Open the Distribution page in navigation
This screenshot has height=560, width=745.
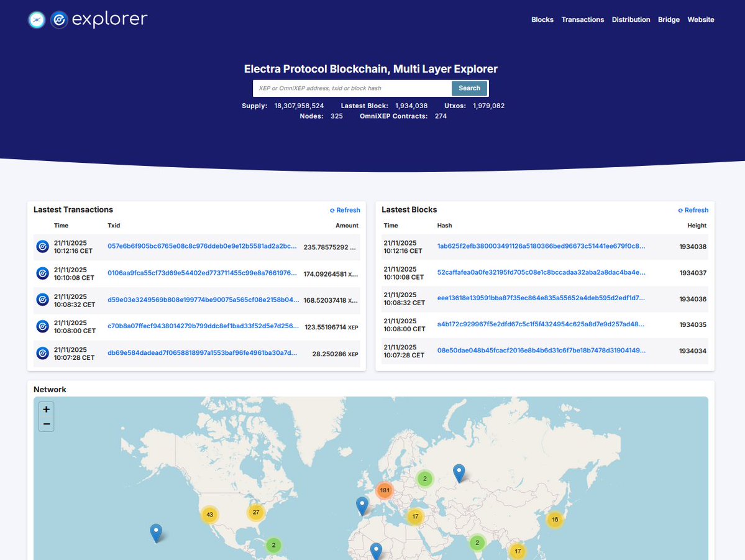(x=631, y=19)
